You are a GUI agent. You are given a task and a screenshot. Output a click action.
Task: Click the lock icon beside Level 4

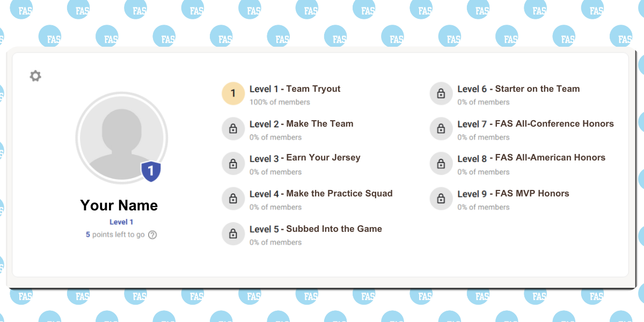pyautogui.click(x=233, y=199)
